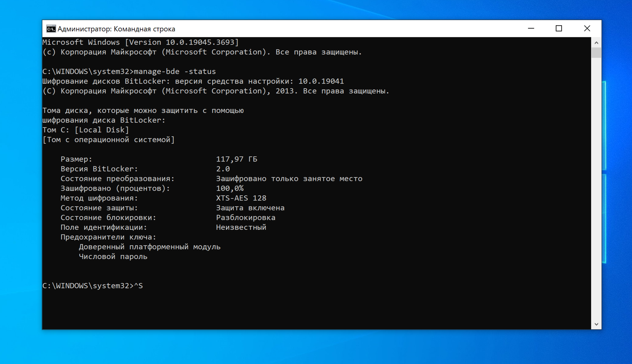Minimize the Command Prompt window

coord(531,29)
